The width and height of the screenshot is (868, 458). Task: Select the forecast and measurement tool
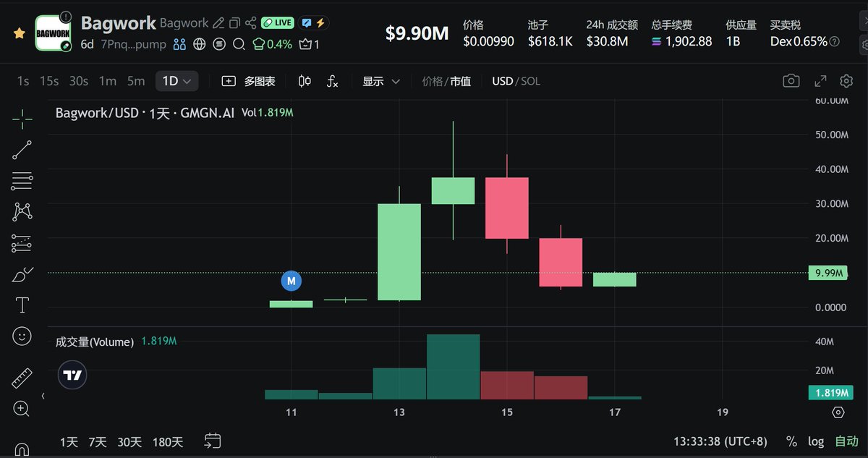pos(22,243)
